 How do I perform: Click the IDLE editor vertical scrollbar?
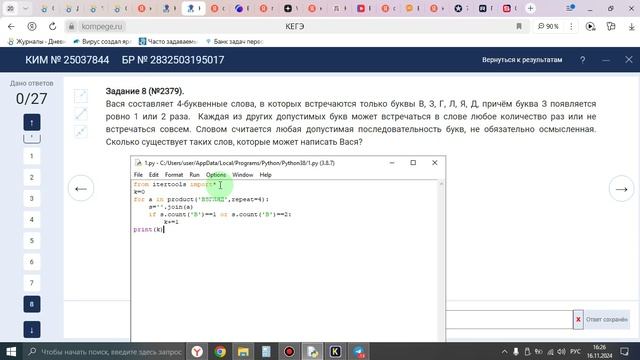(x=441, y=260)
